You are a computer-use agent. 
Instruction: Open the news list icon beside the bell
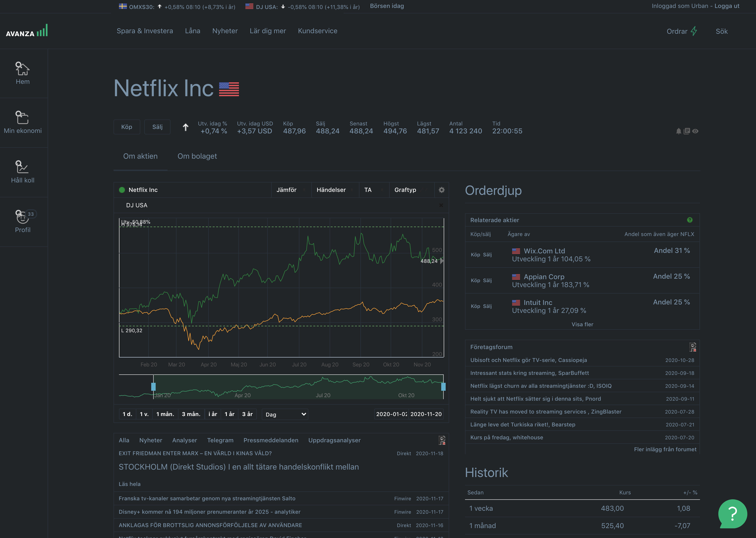point(687,131)
